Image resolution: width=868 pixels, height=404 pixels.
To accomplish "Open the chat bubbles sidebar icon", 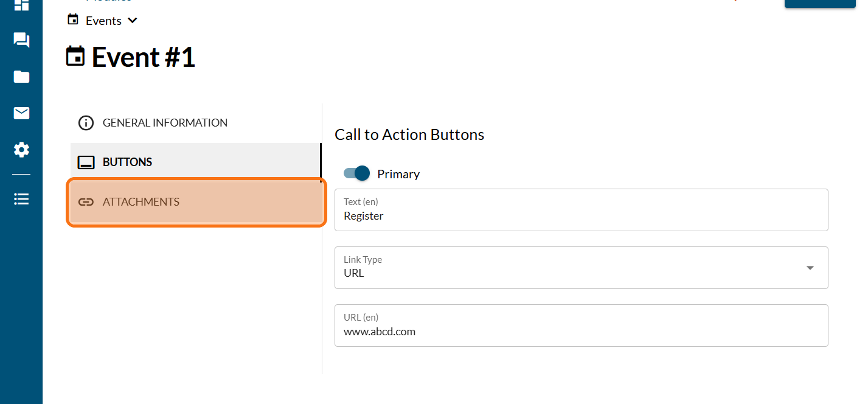I will pos(21,41).
